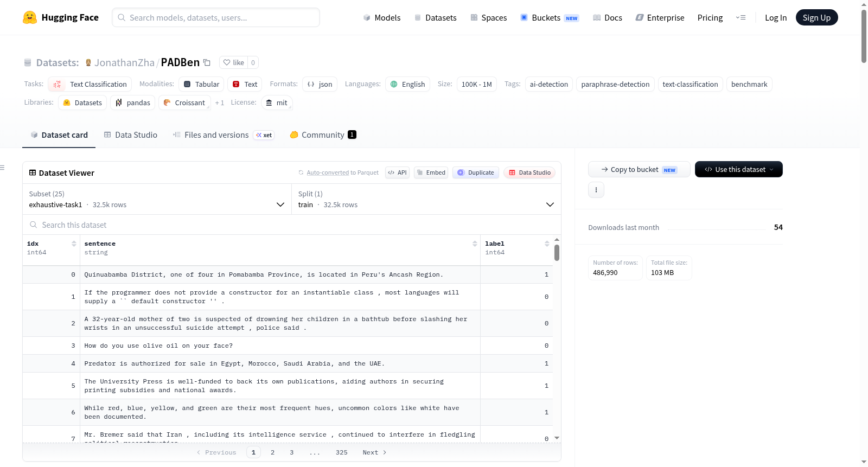Select the ai-detection tag
This screenshot has height=467, width=868.
click(x=549, y=84)
